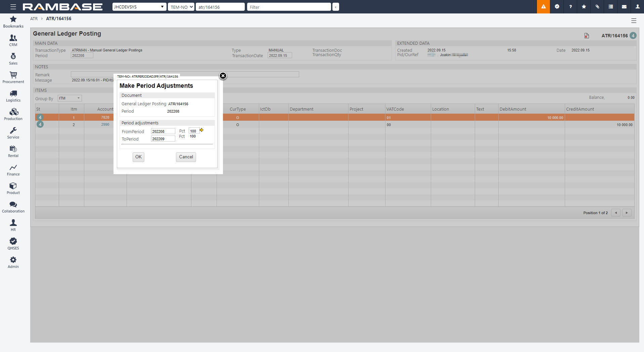Open the Procurement module in sidebar
This screenshot has width=644, height=352.
pos(13,78)
